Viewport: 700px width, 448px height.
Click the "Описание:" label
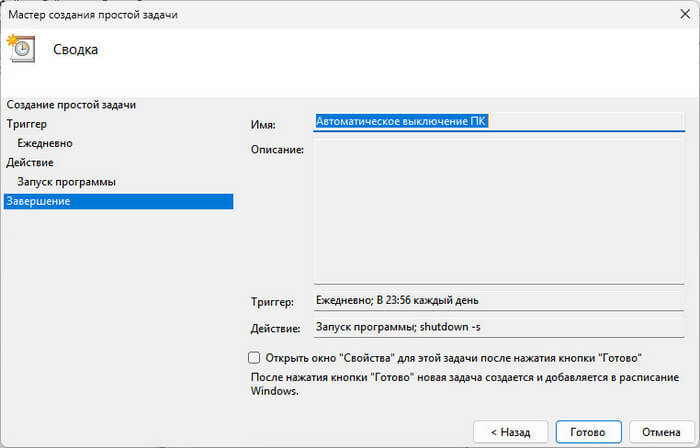(x=276, y=150)
